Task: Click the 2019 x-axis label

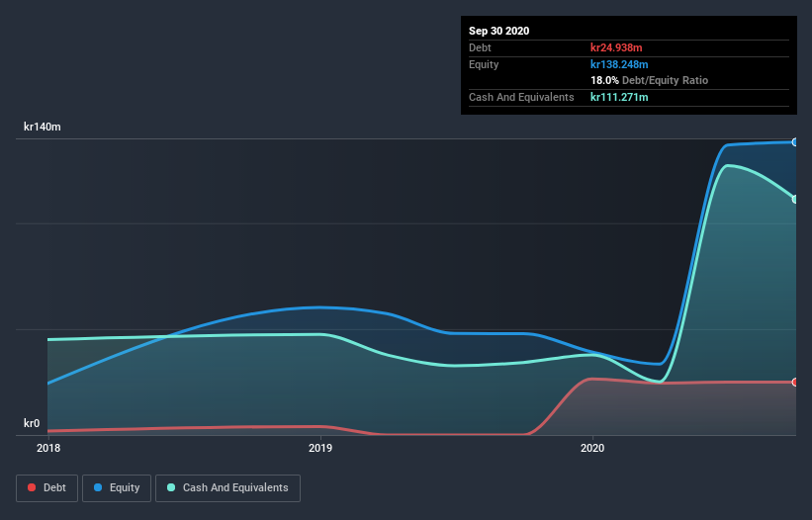Action: pos(320,448)
